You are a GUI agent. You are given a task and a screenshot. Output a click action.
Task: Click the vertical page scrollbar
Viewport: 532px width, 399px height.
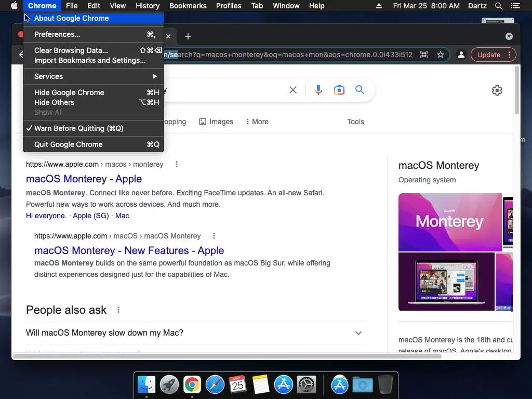coord(517,90)
